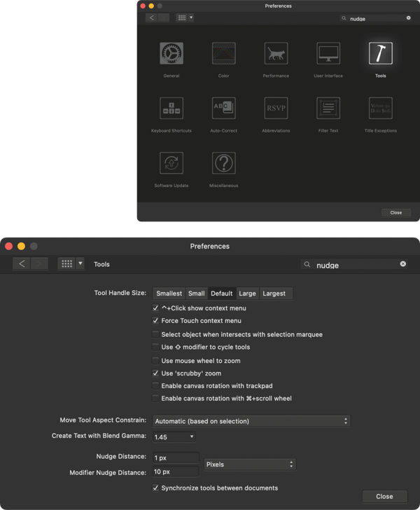This screenshot has width=420, height=510.
Task: Open General preferences icon in upper window
Action: pos(171,53)
